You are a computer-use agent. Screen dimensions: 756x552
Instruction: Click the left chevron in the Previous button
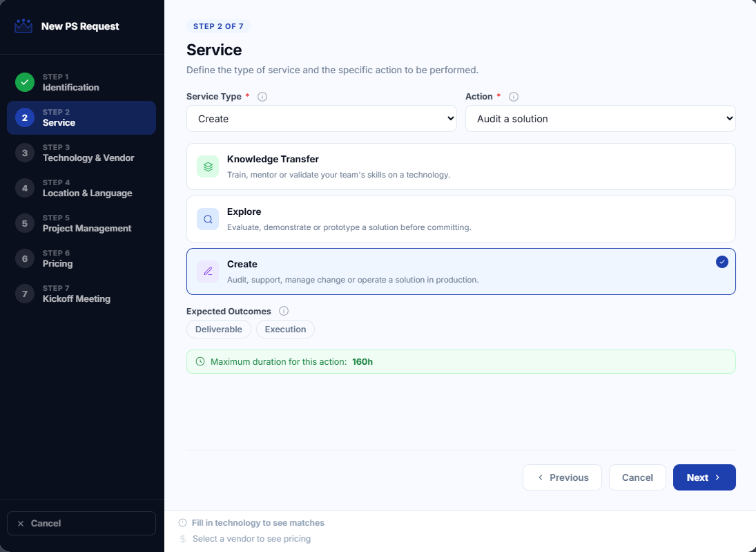click(x=541, y=477)
